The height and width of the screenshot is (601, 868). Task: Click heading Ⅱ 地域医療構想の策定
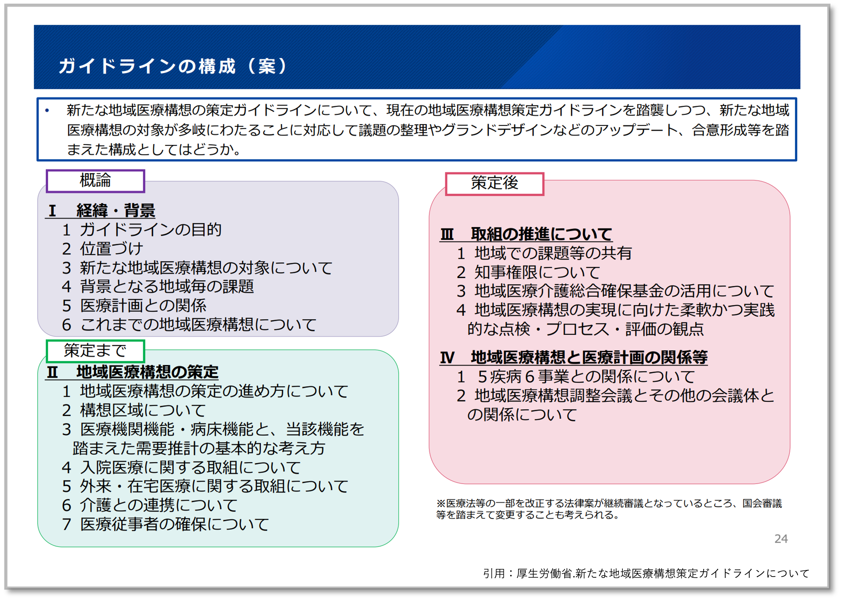click(x=133, y=372)
